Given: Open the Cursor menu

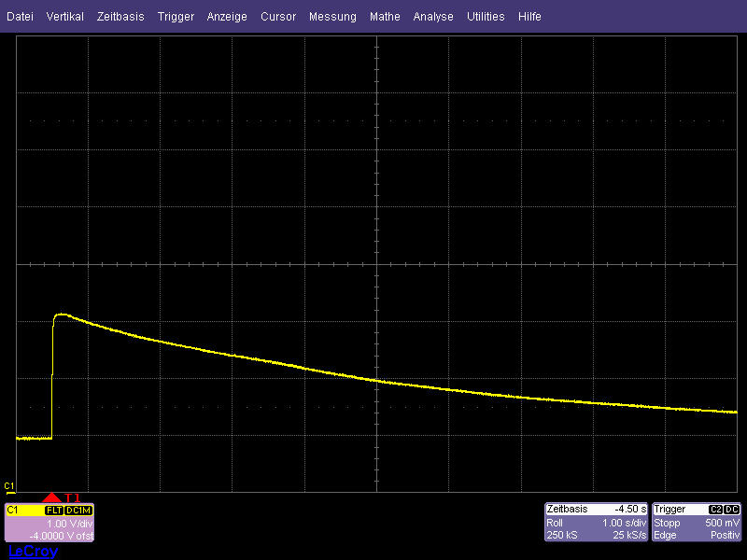Looking at the screenshot, I should (x=278, y=17).
